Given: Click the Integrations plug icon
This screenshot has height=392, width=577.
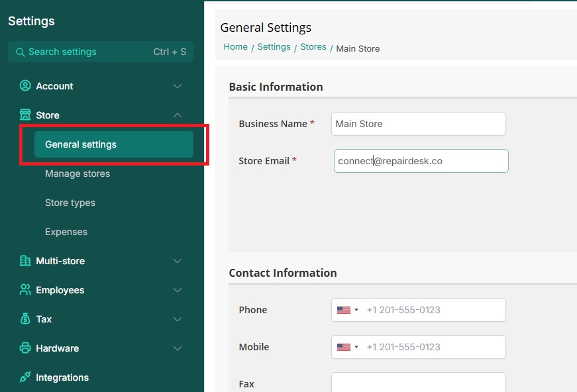Looking at the screenshot, I should coord(25,377).
